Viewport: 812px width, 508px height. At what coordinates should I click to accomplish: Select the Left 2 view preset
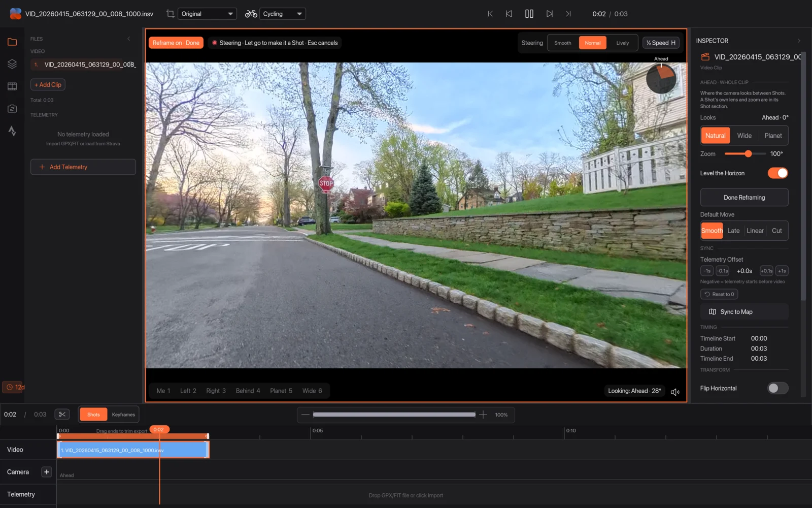188,391
